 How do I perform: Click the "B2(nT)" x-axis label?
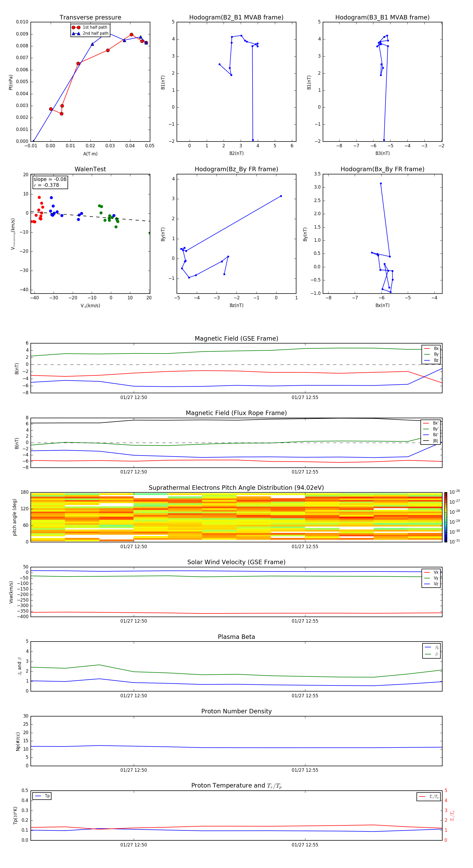click(x=236, y=153)
